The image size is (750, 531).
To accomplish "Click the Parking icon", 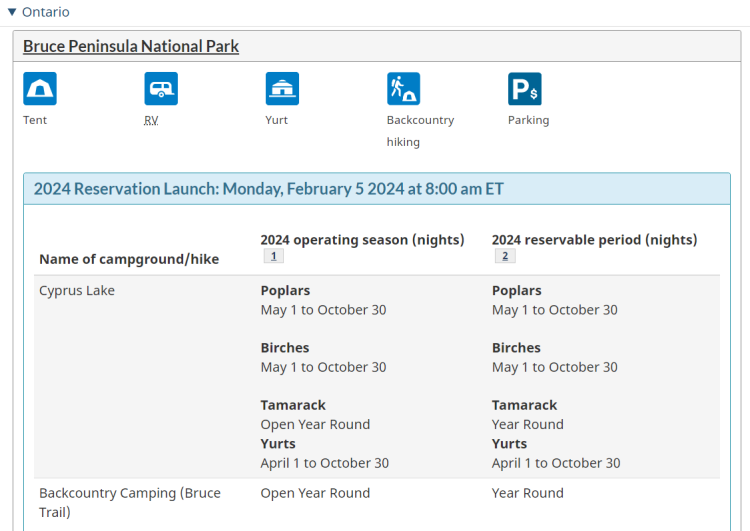I will point(525,89).
